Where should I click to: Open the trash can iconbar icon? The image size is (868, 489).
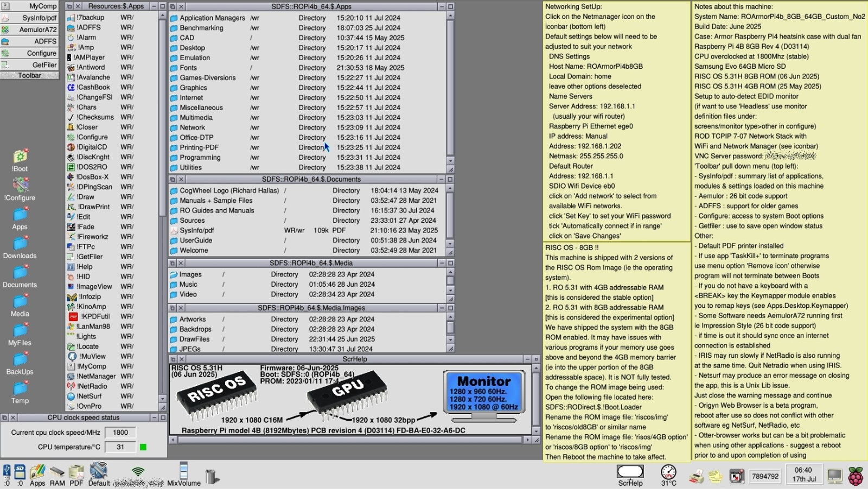coord(212,476)
